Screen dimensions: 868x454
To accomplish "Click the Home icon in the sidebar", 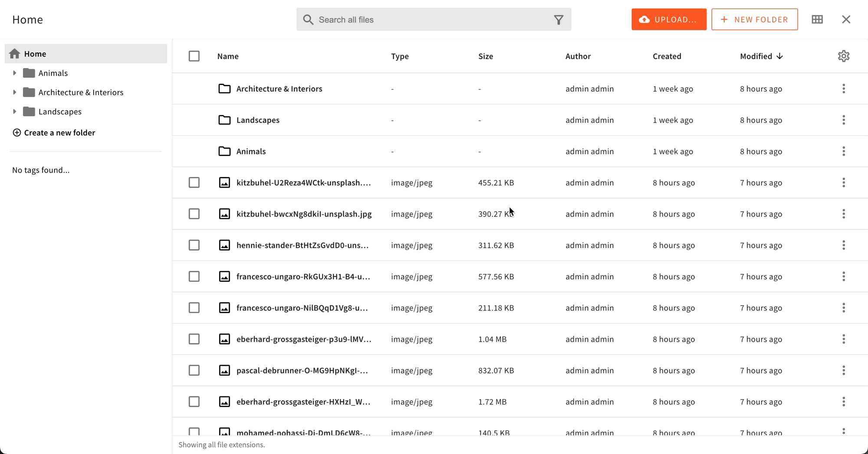I will [x=15, y=53].
